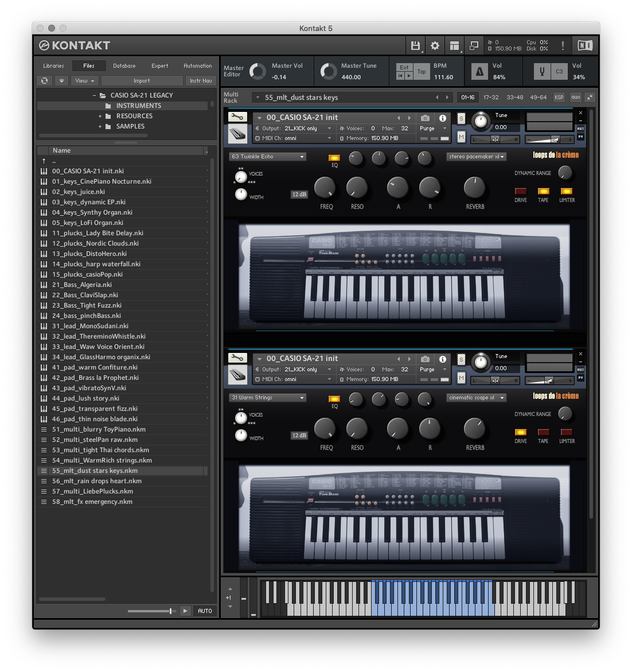
Task: Select the 56_mlt_rain drops heart multi
Action: point(96,481)
